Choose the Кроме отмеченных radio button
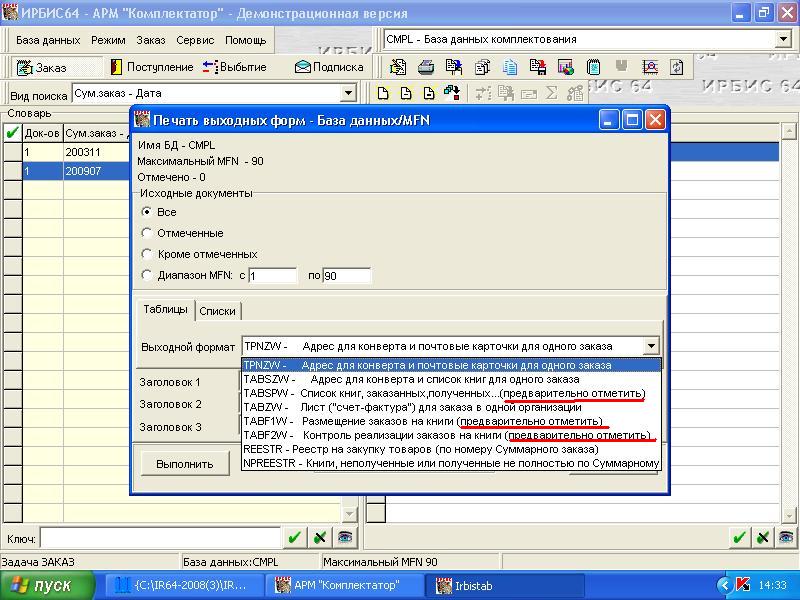Screen dimensions: 800x600 click(148, 254)
